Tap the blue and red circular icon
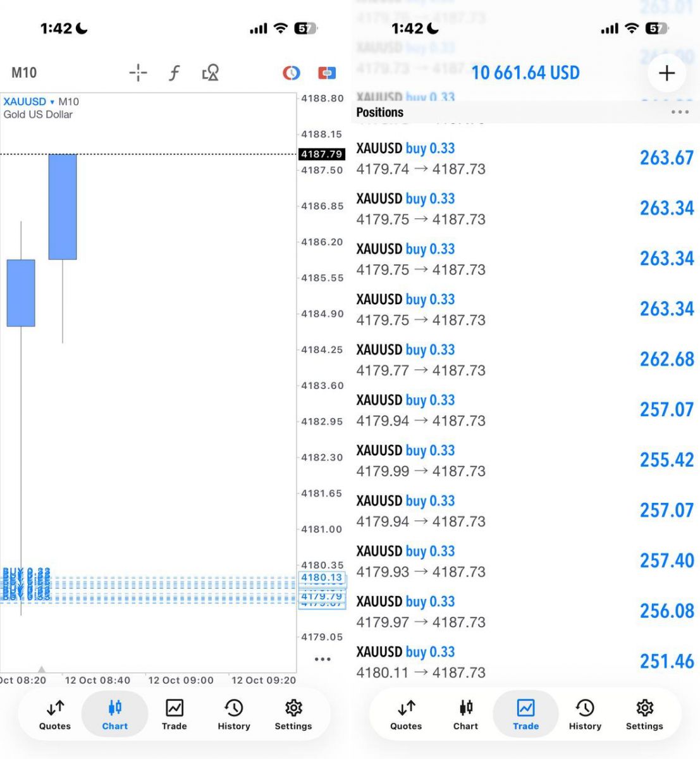700x759 pixels. click(x=291, y=73)
